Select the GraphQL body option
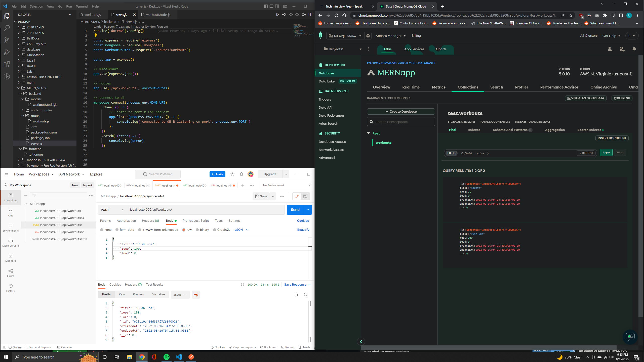Screen dimensions: 644x362 (x=222, y=230)
